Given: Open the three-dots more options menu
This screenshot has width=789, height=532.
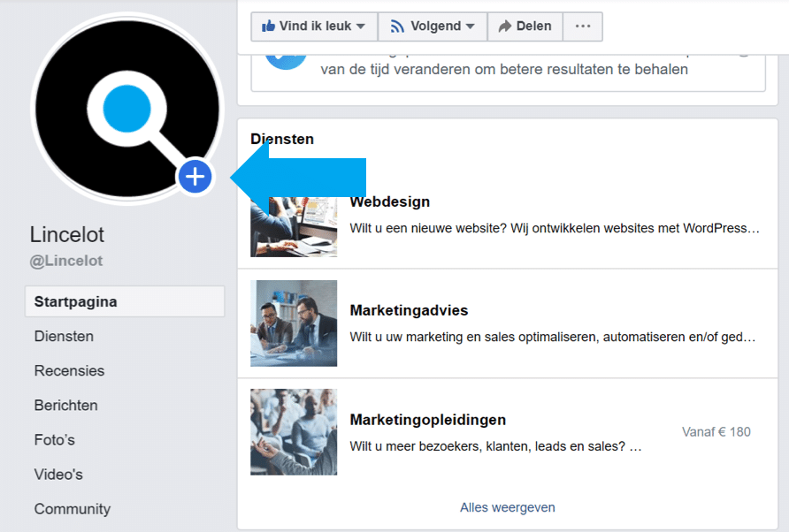Looking at the screenshot, I should point(583,27).
